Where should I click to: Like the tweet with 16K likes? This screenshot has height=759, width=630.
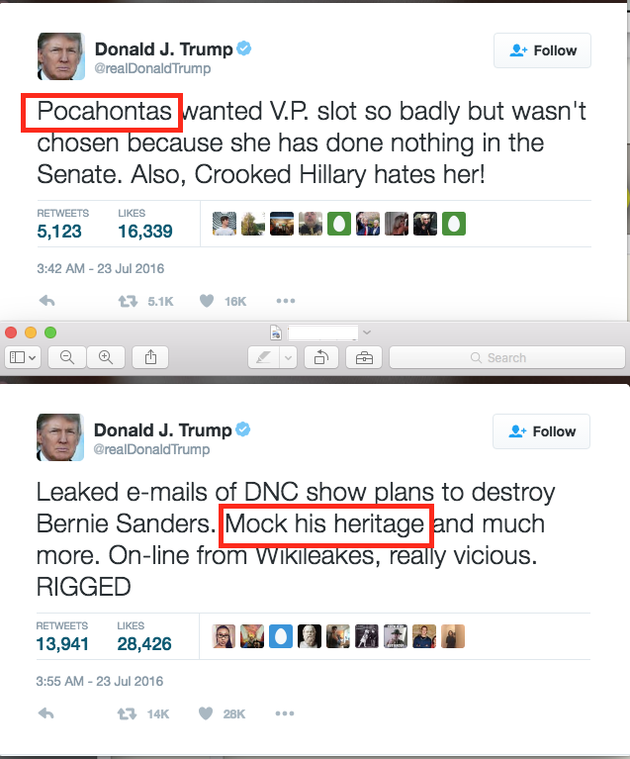[207, 301]
